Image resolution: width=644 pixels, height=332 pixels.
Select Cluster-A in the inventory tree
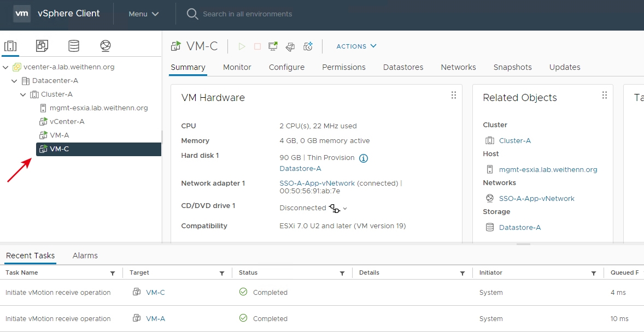pos(57,94)
